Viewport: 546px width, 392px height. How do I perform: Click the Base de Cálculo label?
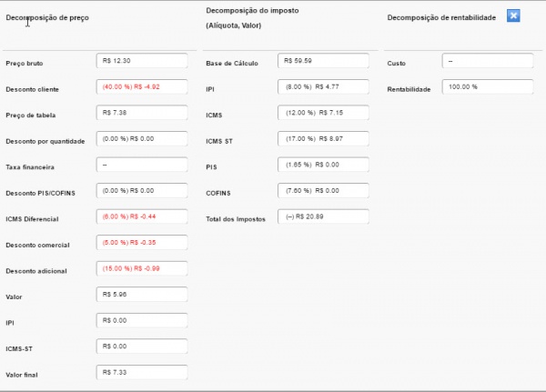[x=232, y=64]
